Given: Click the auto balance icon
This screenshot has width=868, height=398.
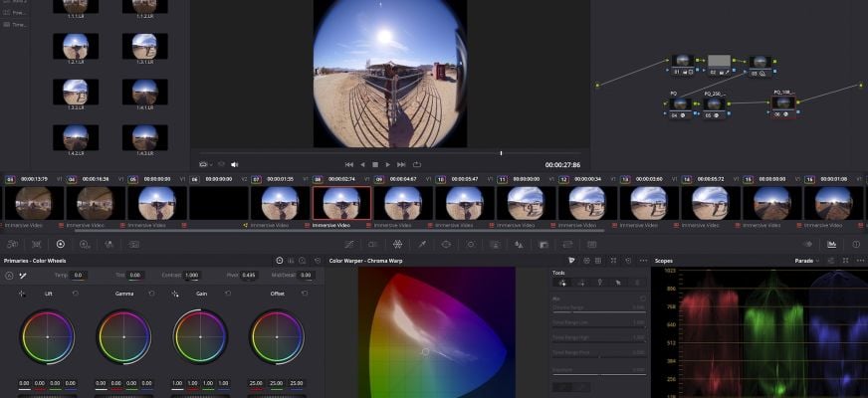Looking at the screenshot, I should coord(9,275).
